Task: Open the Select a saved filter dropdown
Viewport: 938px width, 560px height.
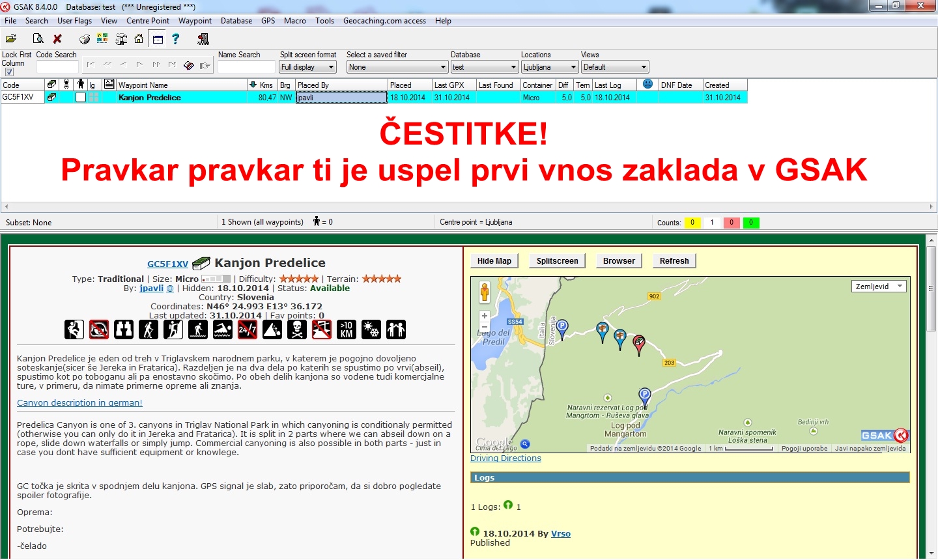Action: [x=397, y=67]
